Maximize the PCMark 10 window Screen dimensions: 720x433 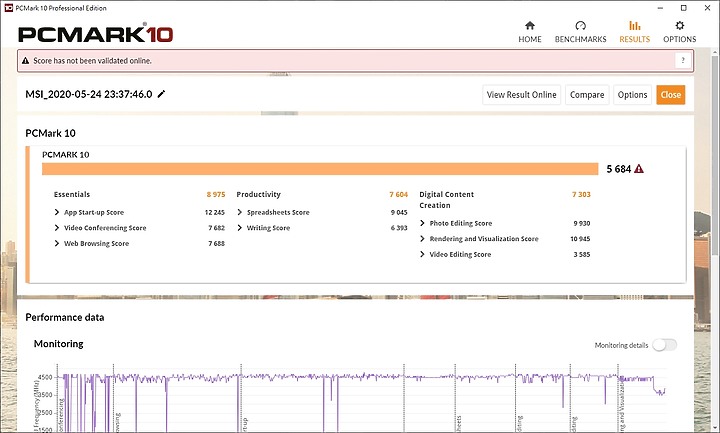point(684,8)
